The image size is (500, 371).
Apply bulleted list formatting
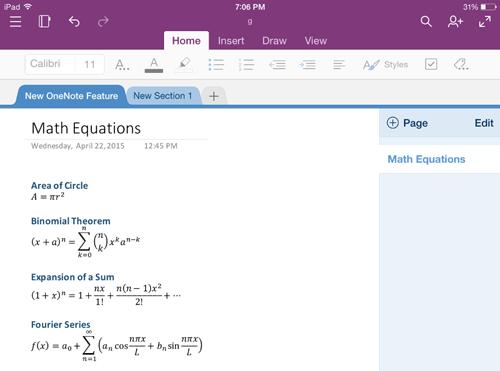216,64
